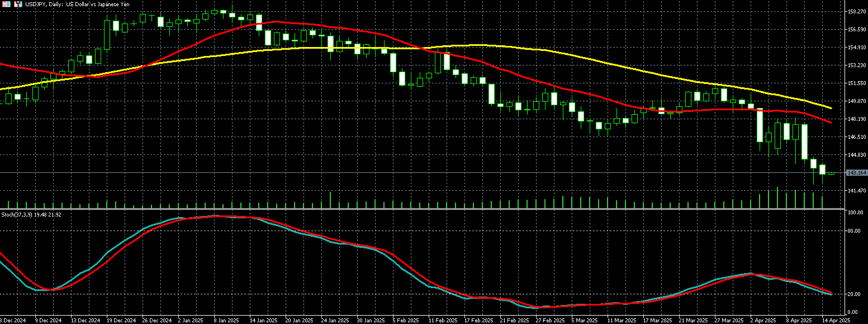The width and height of the screenshot is (868, 324).
Task: Click the divider between price and Stochastic windows
Action: (x=419, y=209)
